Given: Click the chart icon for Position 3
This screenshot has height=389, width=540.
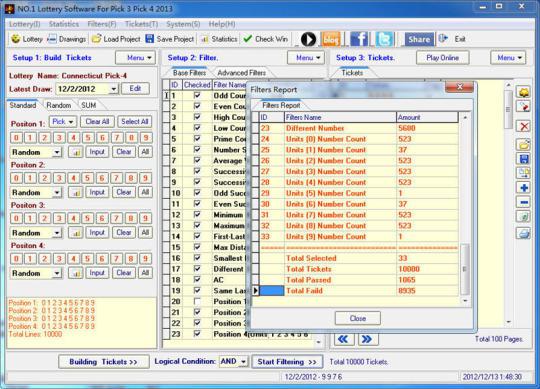Looking at the screenshot, I should click(75, 233).
